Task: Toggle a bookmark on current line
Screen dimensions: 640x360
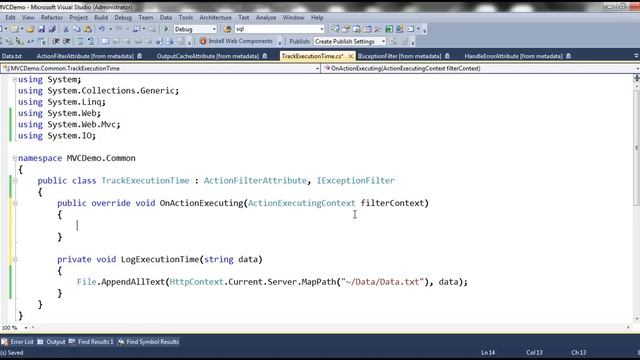Action: point(105,41)
